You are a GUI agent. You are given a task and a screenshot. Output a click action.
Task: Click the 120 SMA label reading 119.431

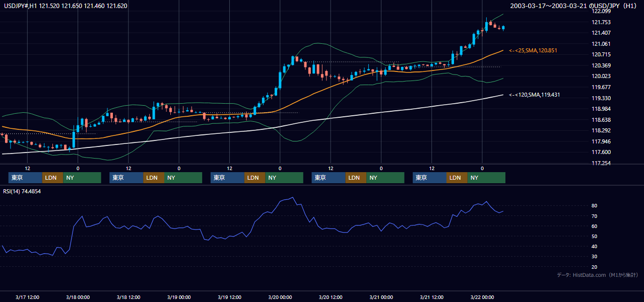(x=535, y=95)
